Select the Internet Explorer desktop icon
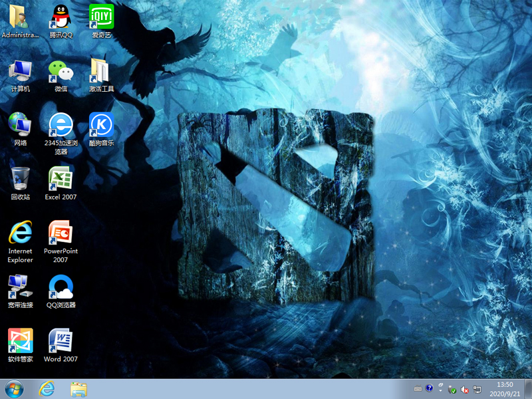 click(20, 241)
